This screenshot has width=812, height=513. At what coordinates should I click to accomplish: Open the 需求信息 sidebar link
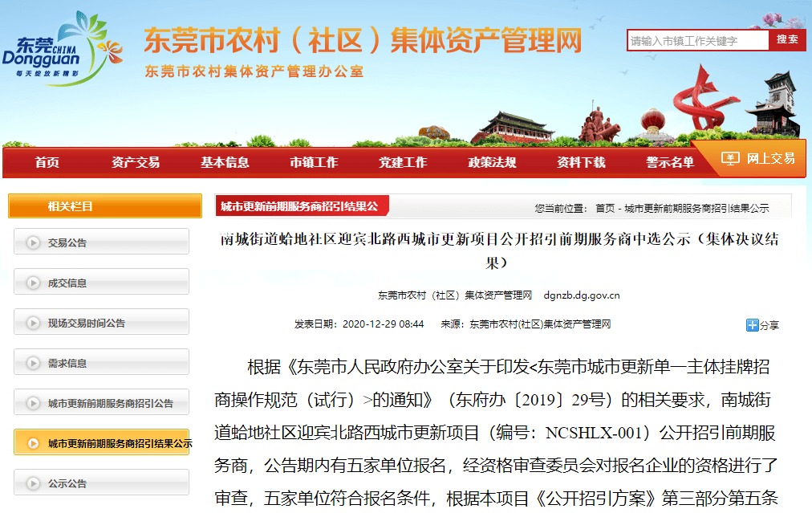tap(101, 363)
